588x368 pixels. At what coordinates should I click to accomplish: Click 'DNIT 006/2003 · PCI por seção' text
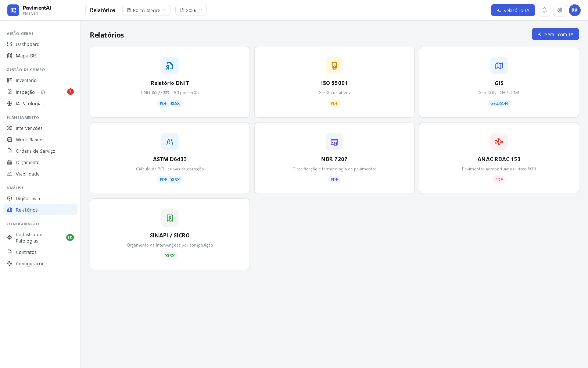tap(170, 93)
